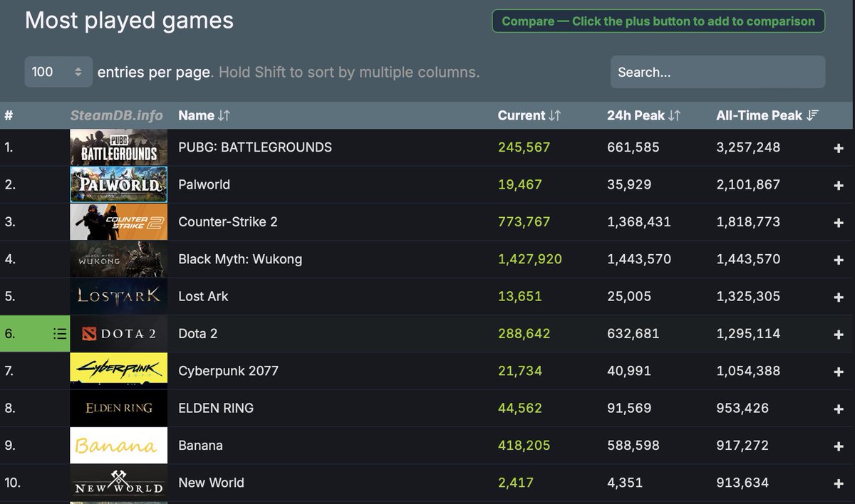The height and width of the screenshot is (504, 855).
Task: Open Lost Ark game link
Action: (x=203, y=296)
